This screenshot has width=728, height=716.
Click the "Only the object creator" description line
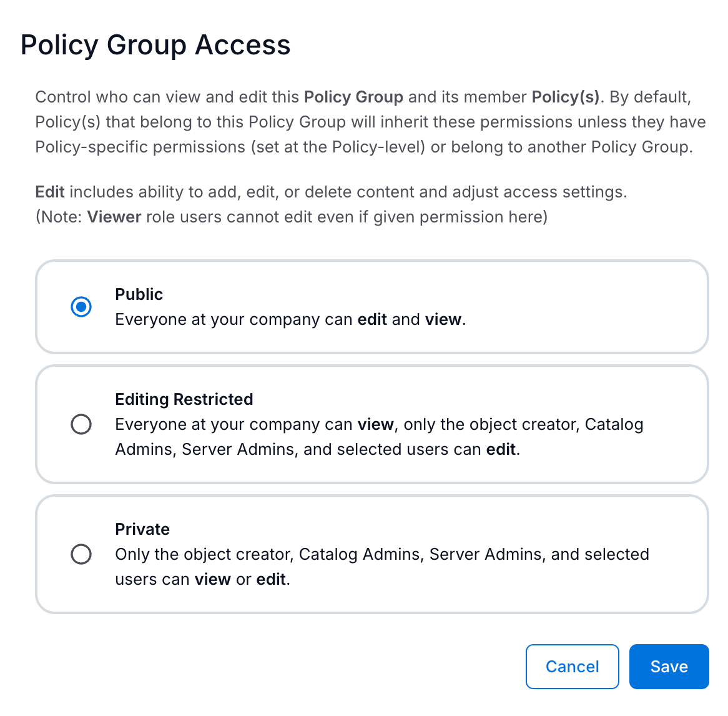[x=382, y=554]
